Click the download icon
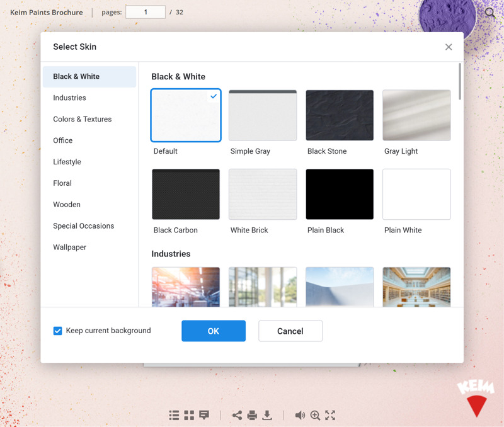The height and width of the screenshot is (427, 504). tap(266, 415)
